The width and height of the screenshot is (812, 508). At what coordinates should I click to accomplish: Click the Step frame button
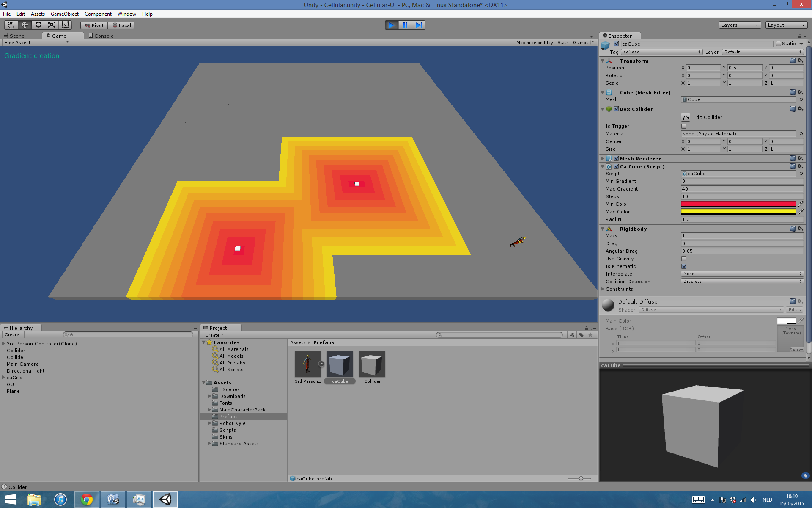(419, 25)
